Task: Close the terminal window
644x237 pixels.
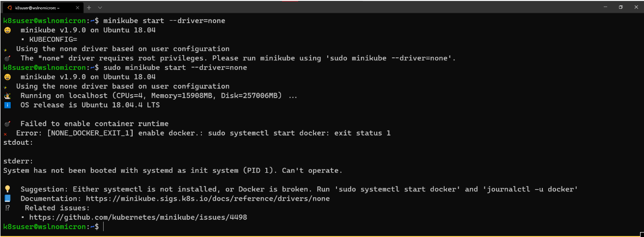Action: pyautogui.click(x=635, y=7)
